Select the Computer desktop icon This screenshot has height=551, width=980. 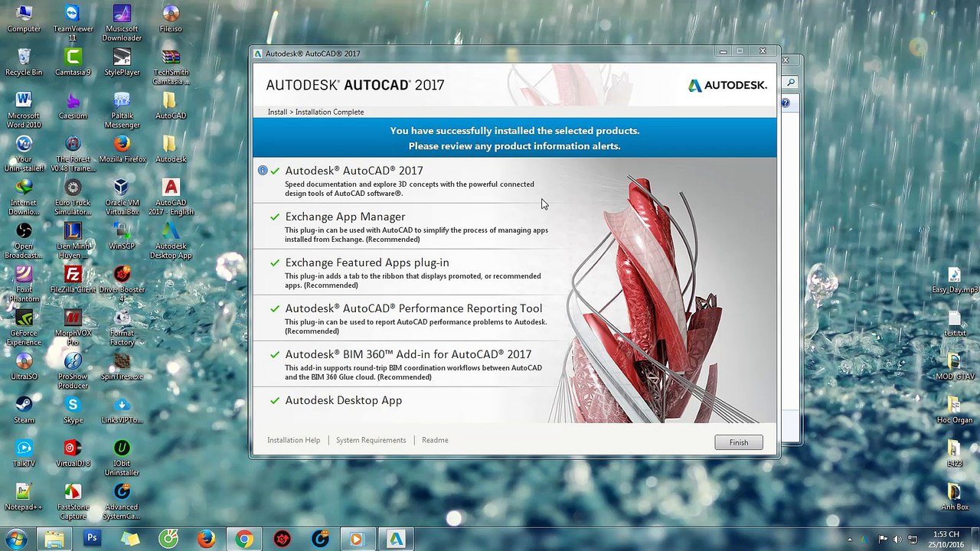[x=24, y=18]
